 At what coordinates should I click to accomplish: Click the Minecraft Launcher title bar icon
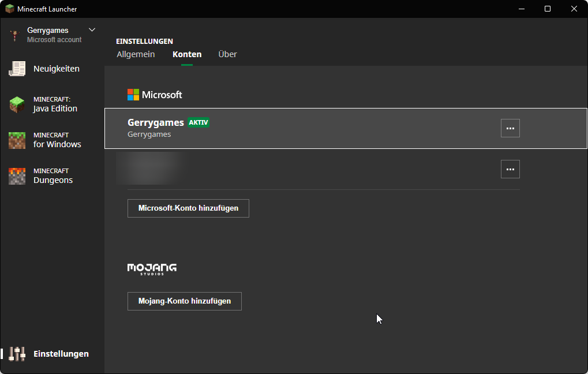pyautogui.click(x=9, y=9)
